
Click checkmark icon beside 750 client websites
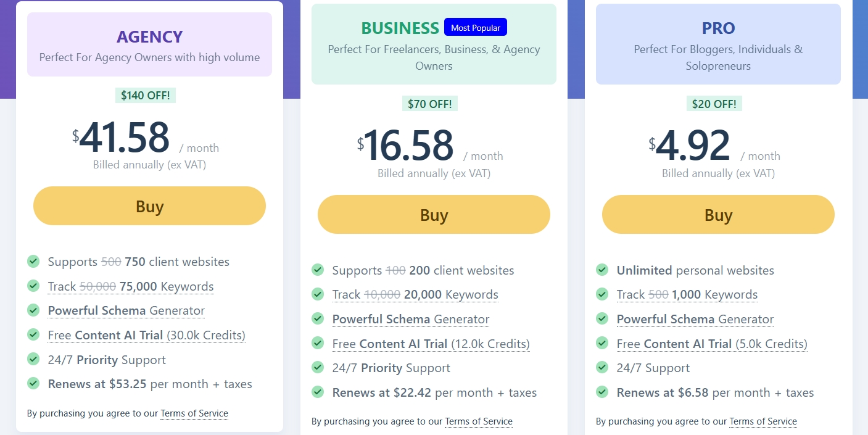point(33,262)
